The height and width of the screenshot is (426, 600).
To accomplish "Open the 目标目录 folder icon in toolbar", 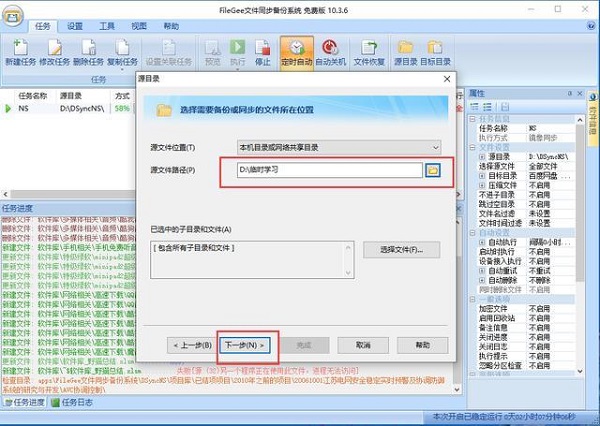I will 435,53.
